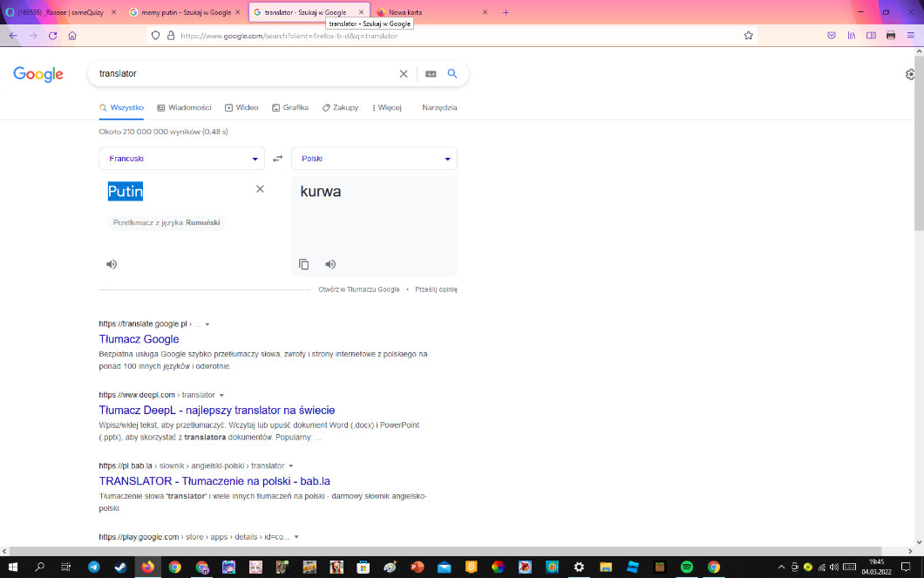Click the 'Otwórz w Tłumaczu Google' link
Image resolution: width=924 pixels, height=578 pixels.
(359, 289)
